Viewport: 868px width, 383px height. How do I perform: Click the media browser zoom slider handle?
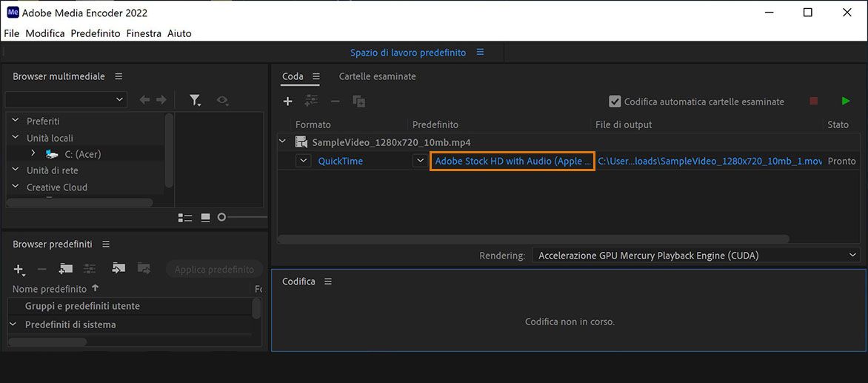221,218
